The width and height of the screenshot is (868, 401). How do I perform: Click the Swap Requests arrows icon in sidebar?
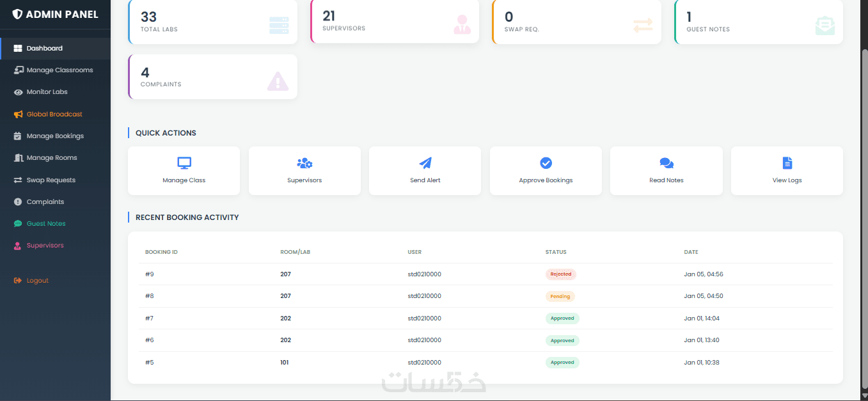tap(18, 180)
